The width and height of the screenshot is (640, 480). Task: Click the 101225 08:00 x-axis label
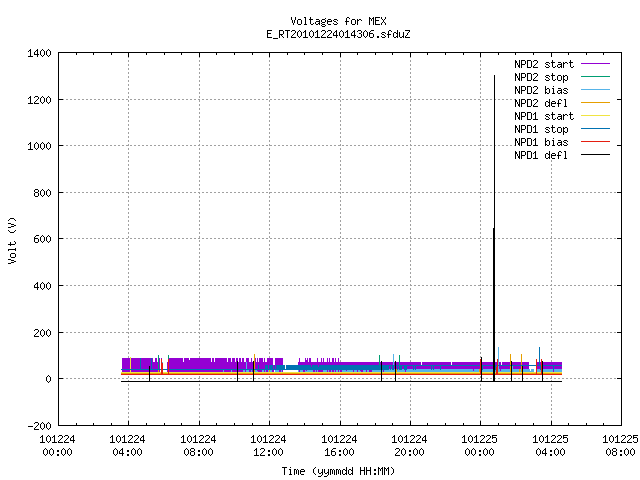[x=620, y=446]
